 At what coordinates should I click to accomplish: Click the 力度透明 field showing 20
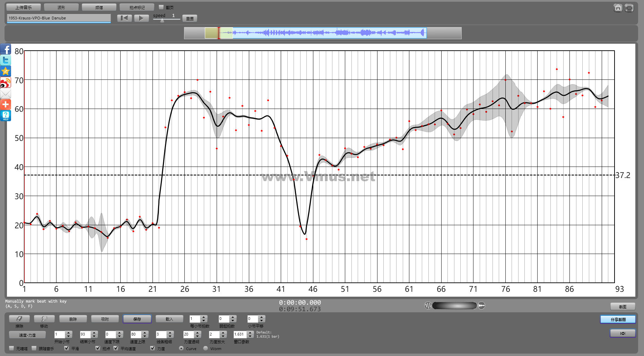coord(189,334)
